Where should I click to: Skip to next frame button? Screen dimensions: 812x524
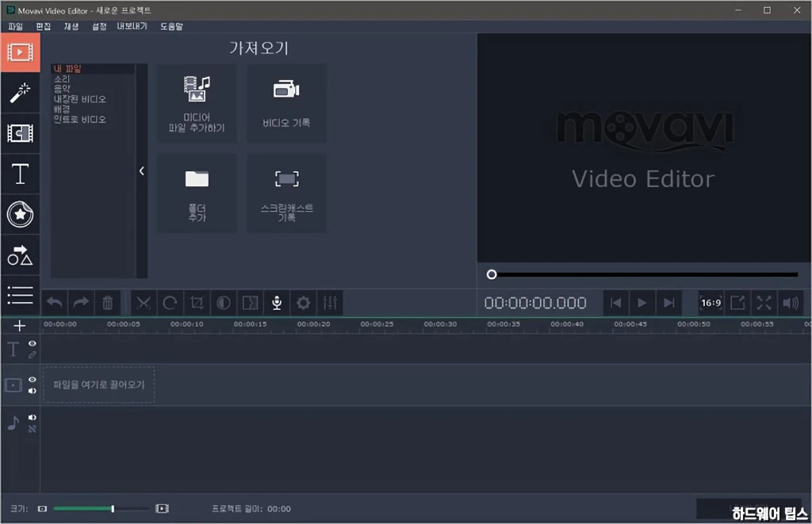[669, 303]
